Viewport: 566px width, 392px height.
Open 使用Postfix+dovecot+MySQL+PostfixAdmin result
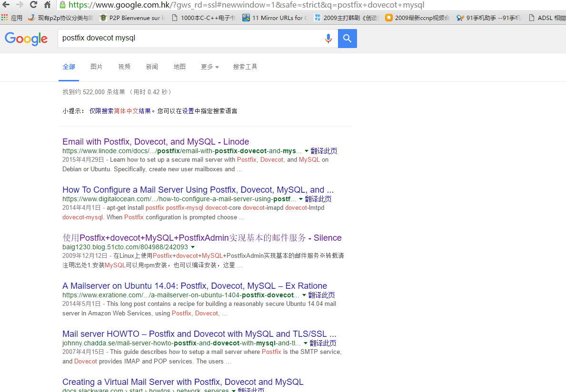[x=202, y=238]
